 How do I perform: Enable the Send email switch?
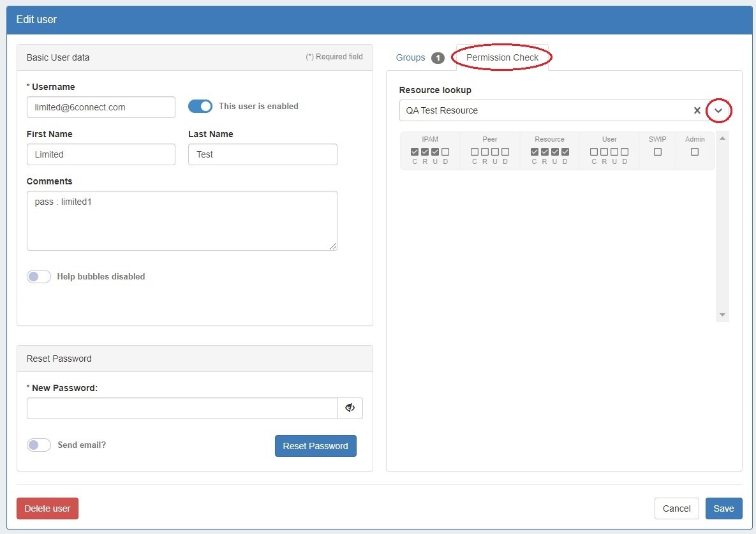click(39, 445)
